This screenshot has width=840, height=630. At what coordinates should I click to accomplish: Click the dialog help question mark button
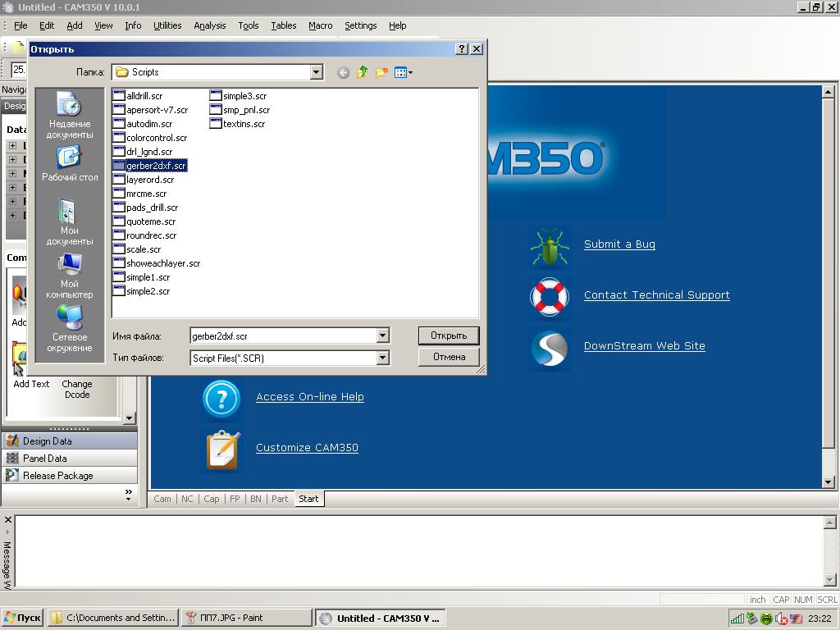[x=461, y=48]
